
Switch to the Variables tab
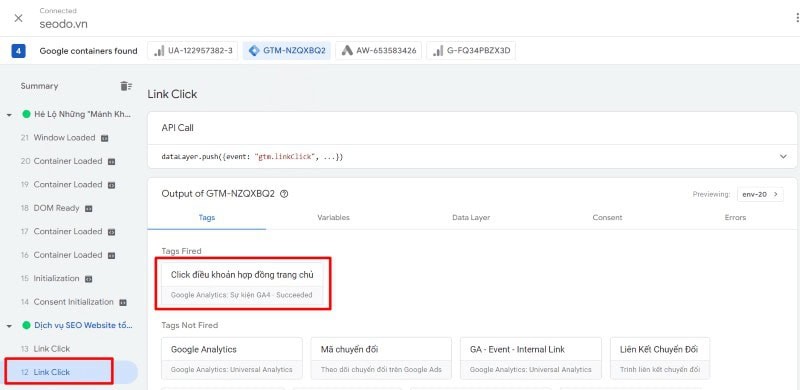[x=334, y=217]
